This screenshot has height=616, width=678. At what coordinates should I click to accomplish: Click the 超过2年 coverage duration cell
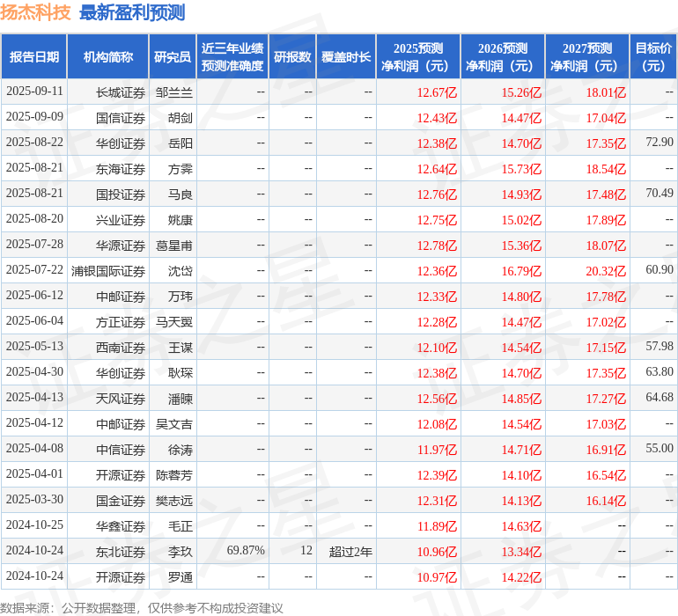coord(350,552)
